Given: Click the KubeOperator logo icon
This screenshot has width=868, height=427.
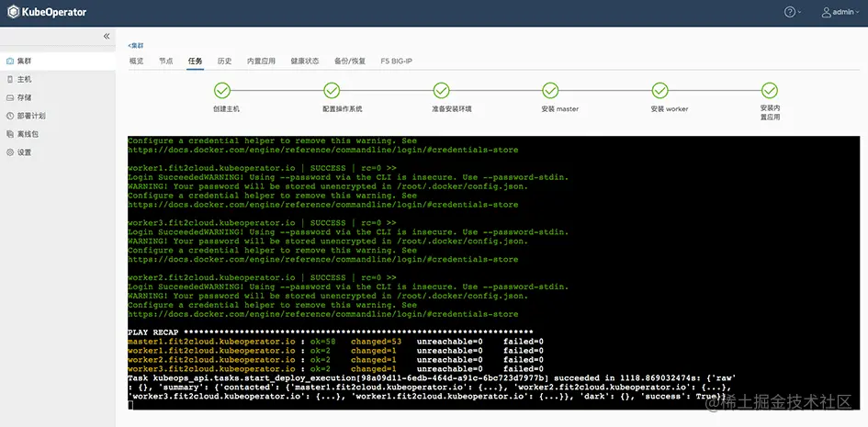Looking at the screenshot, I should coord(13,12).
